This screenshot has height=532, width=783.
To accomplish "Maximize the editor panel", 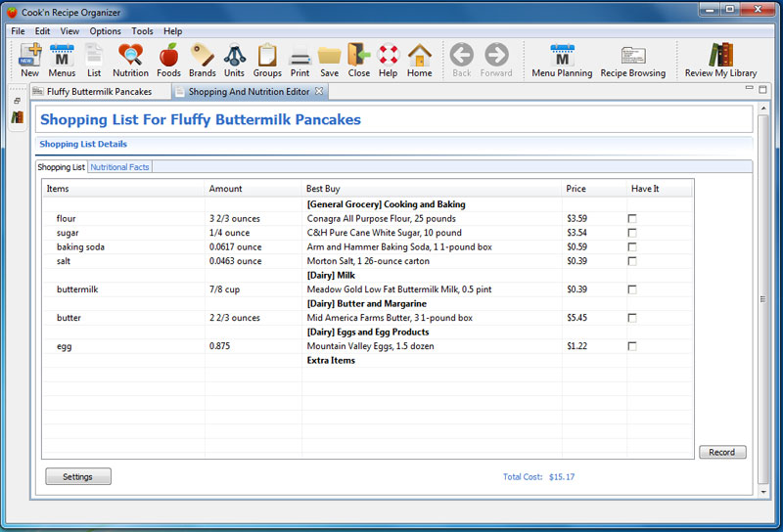I will click(x=762, y=89).
